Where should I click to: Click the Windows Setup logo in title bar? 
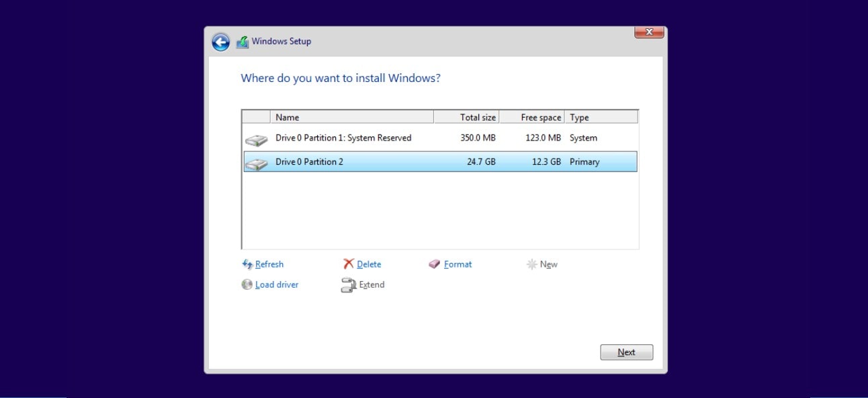[x=241, y=41]
